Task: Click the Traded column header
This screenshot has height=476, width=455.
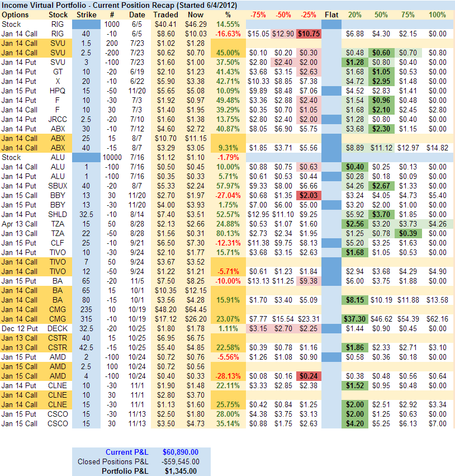Action: tap(165, 14)
